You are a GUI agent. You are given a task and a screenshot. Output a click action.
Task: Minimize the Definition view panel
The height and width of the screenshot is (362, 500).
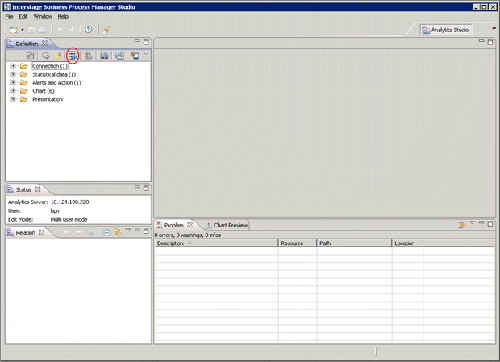point(137,41)
